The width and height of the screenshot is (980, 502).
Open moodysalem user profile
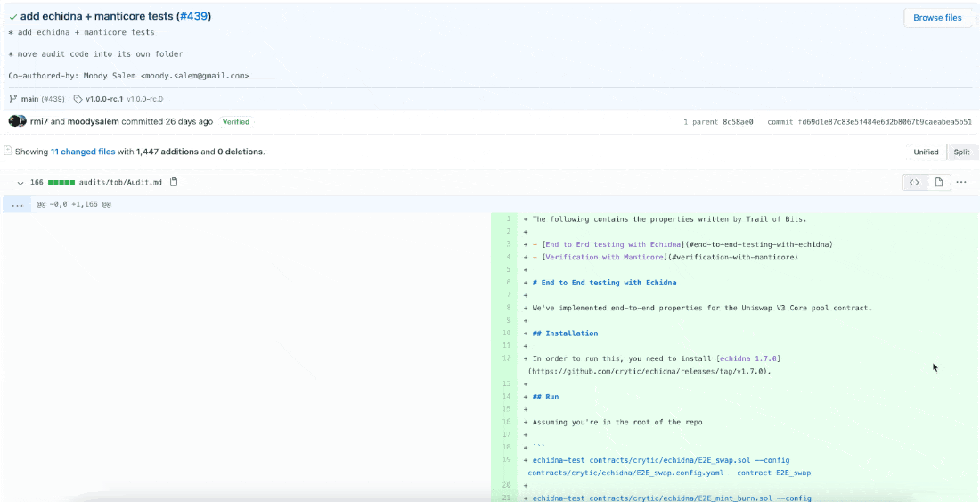click(94, 121)
